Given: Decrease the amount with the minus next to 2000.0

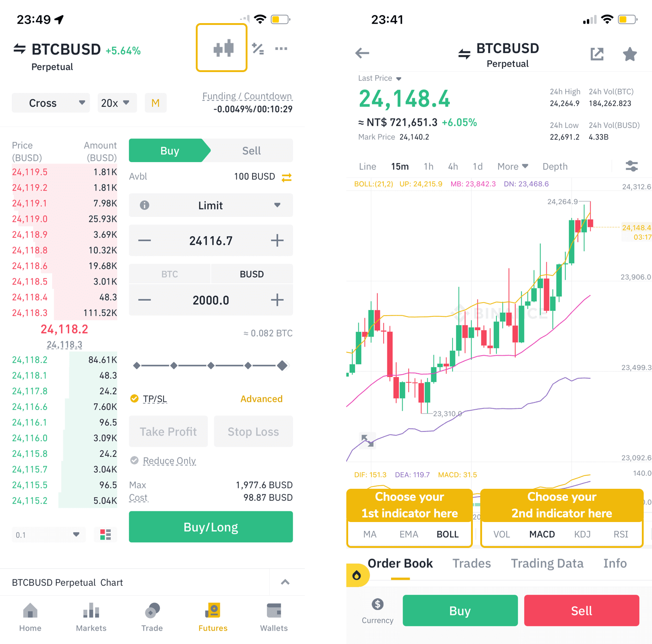Looking at the screenshot, I should tap(145, 300).
